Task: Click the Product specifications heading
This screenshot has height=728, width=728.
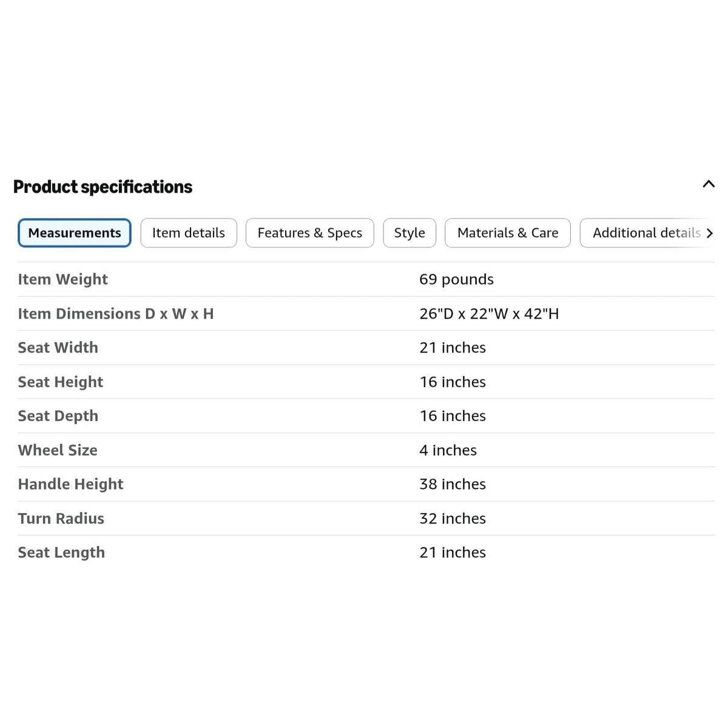Action: coord(103,187)
